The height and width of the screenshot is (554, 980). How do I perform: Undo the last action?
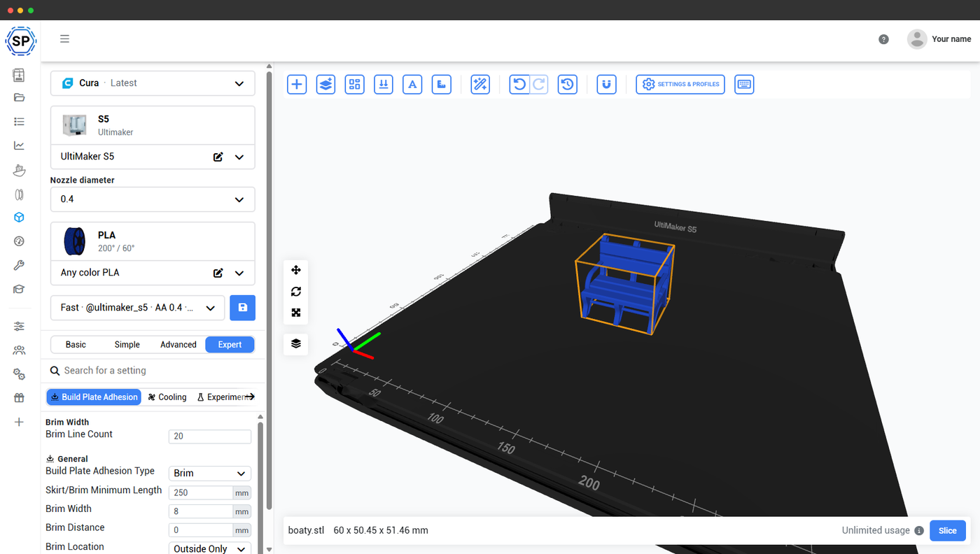519,85
